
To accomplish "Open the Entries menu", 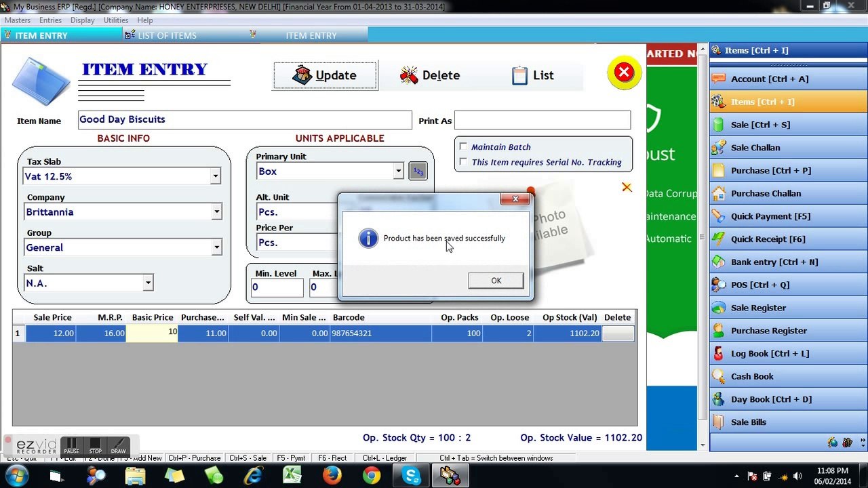I will pos(50,20).
